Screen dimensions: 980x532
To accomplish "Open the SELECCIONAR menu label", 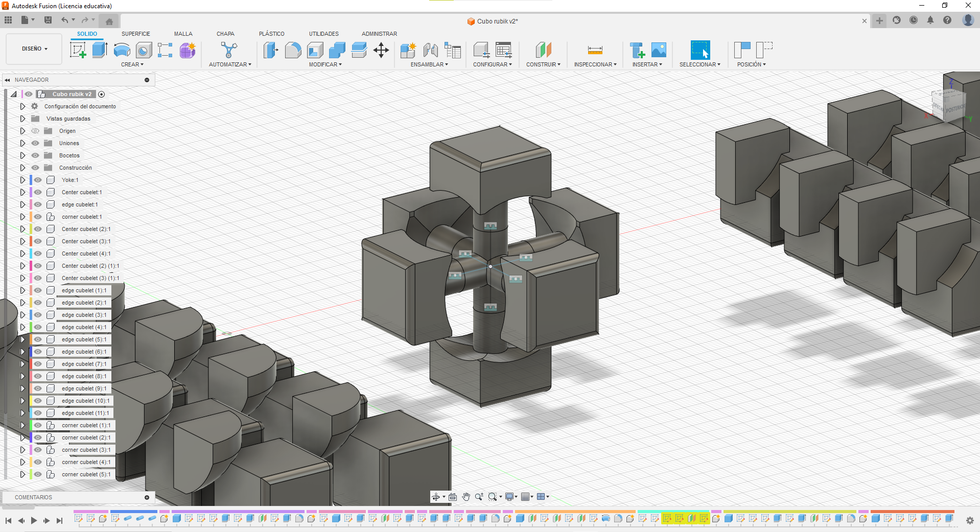I will [700, 64].
